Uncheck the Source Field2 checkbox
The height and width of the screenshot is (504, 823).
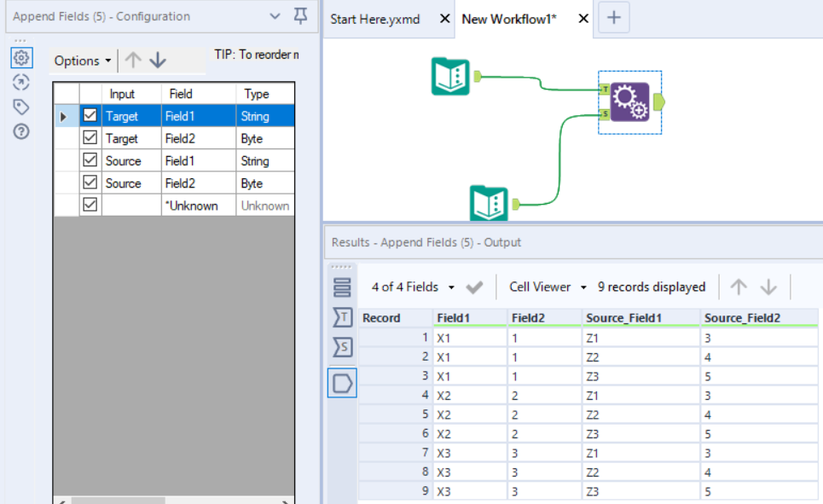(x=90, y=182)
